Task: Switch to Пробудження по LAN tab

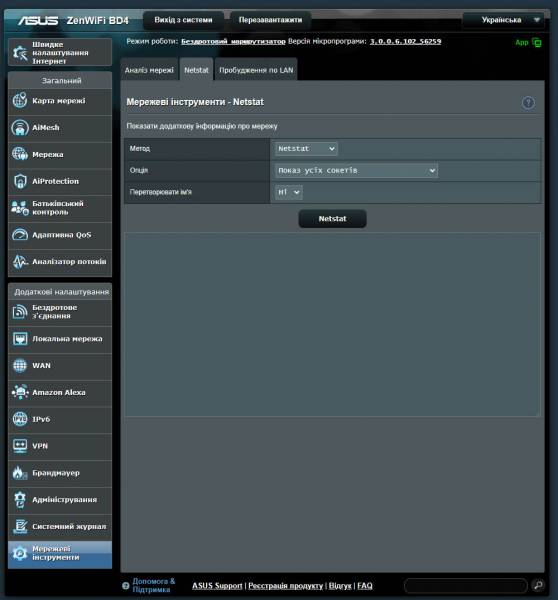Action: (256, 70)
